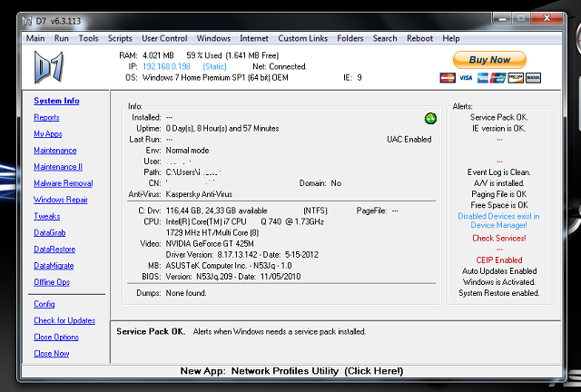Click Free Space is OK alert
Viewport: 581px width, 392px height.
[x=498, y=205]
